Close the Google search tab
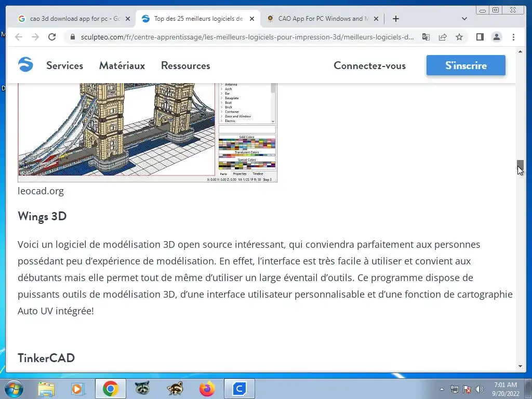 (128, 19)
